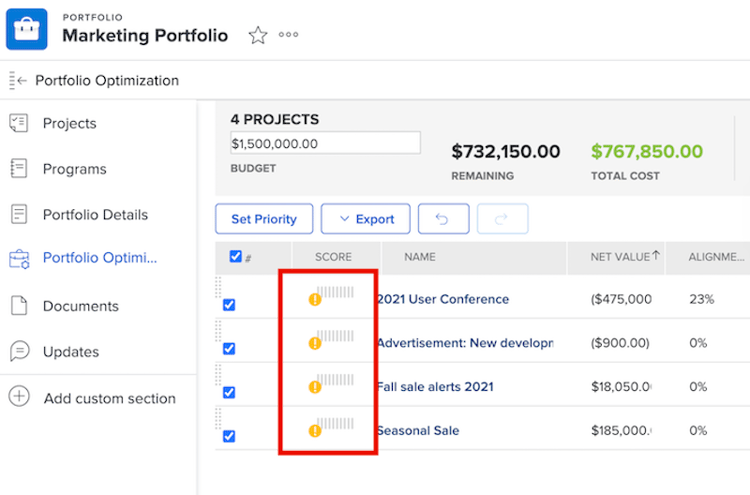Favorite the portfolio with the star icon
Viewport: 750px width, 495px height.
click(x=258, y=36)
